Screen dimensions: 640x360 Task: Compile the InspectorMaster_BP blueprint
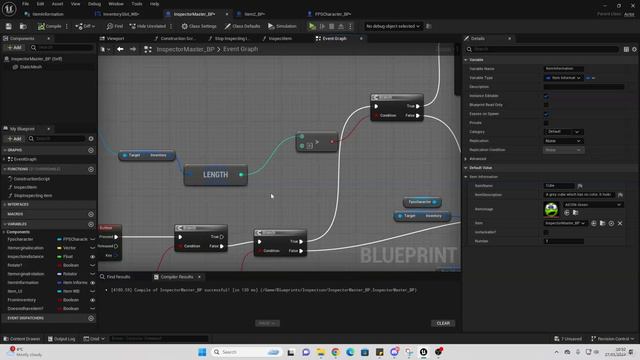point(49,26)
